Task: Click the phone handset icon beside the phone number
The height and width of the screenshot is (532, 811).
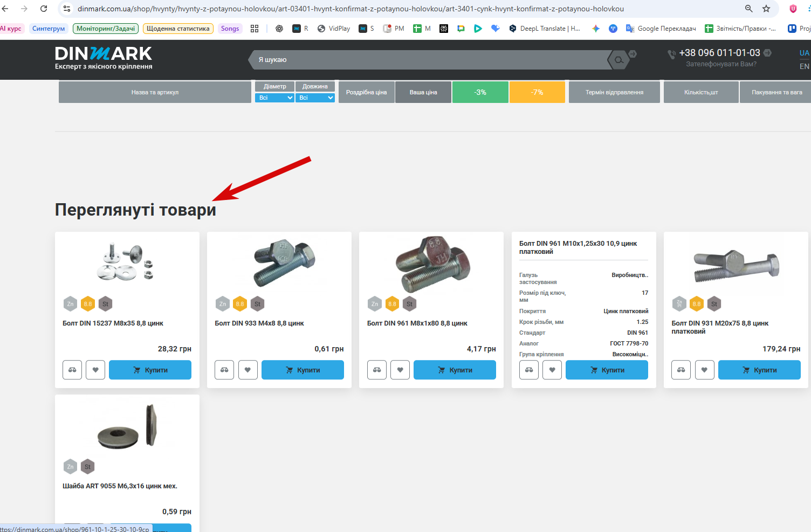Action: 671,54
